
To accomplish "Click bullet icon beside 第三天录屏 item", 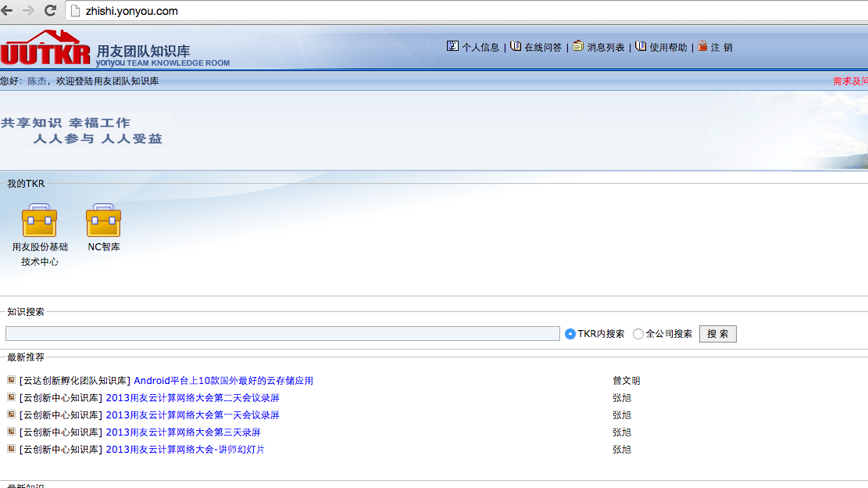I will click(x=11, y=432).
